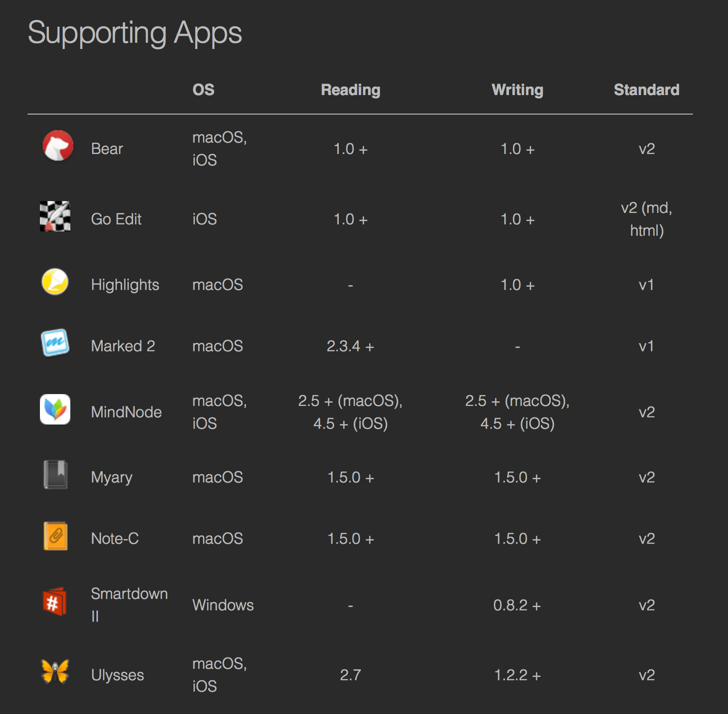Select Note-C's Writing "1.5.0 +" cell
728x714 pixels.
click(517, 539)
